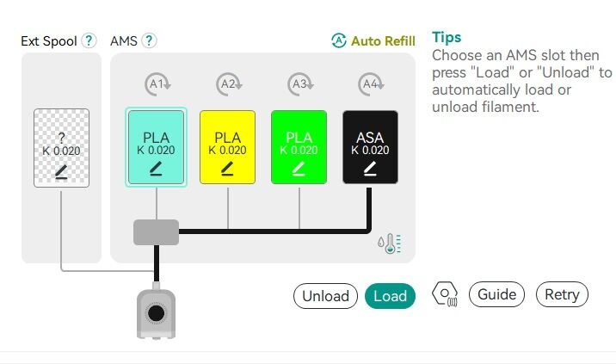Open the AMS humidity thermometer icon
The height and width of the screenshot is (364, 616).
(x=390, y=244)
